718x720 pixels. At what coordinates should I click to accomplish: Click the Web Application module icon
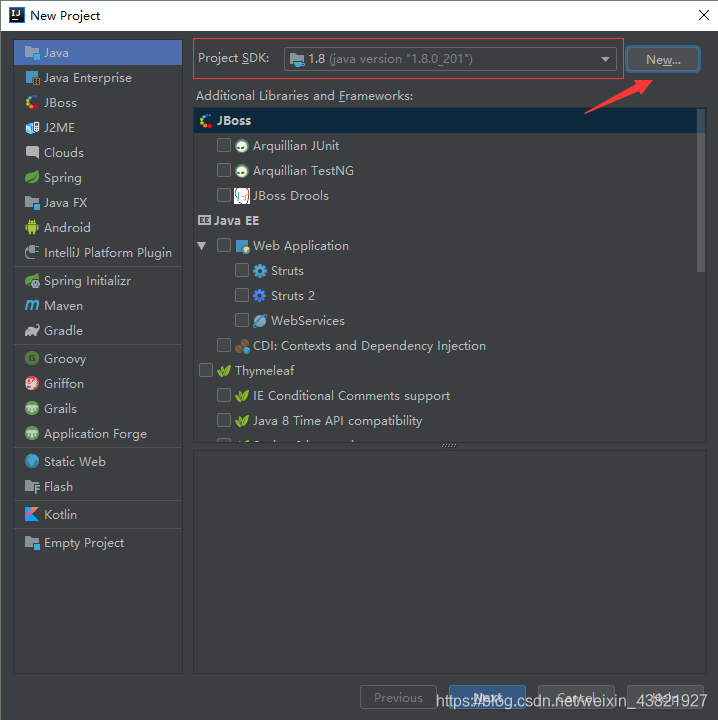242,246
